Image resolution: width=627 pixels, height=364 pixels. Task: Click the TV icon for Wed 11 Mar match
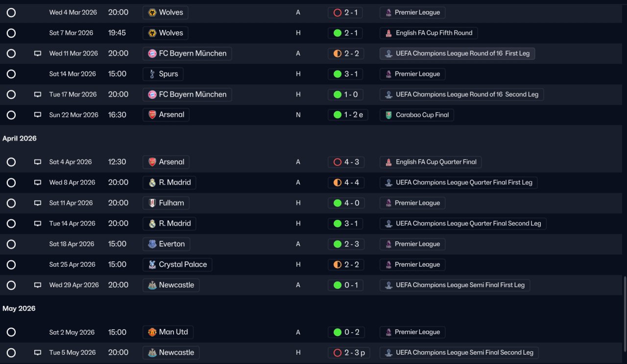38,53
